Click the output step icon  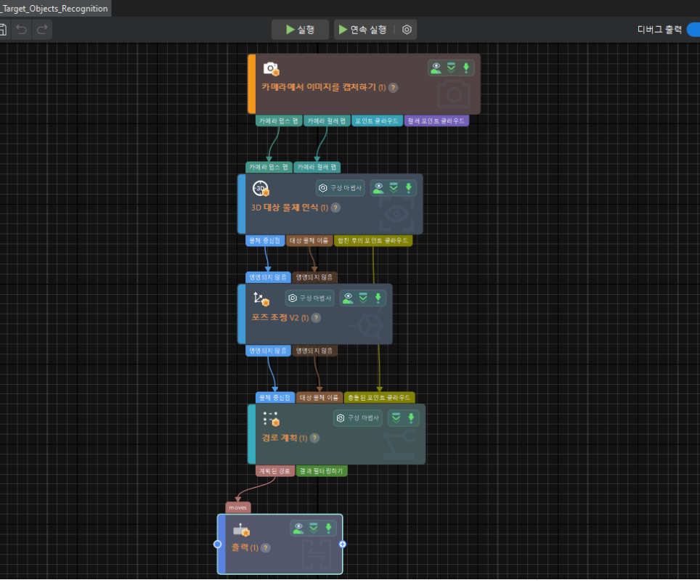pos(241,530)
